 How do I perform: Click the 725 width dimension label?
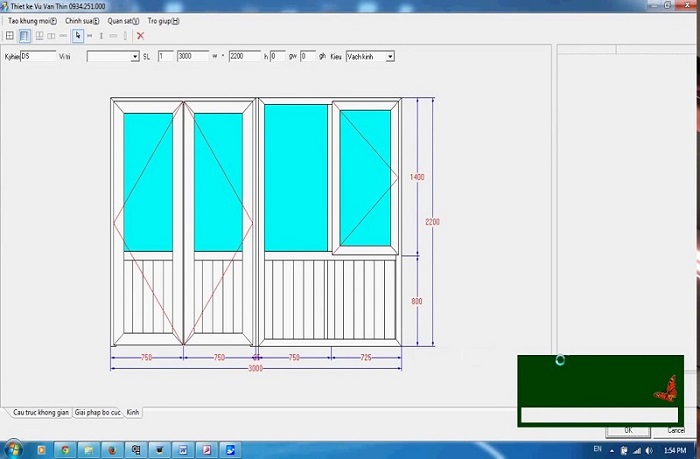coord(366,357)
